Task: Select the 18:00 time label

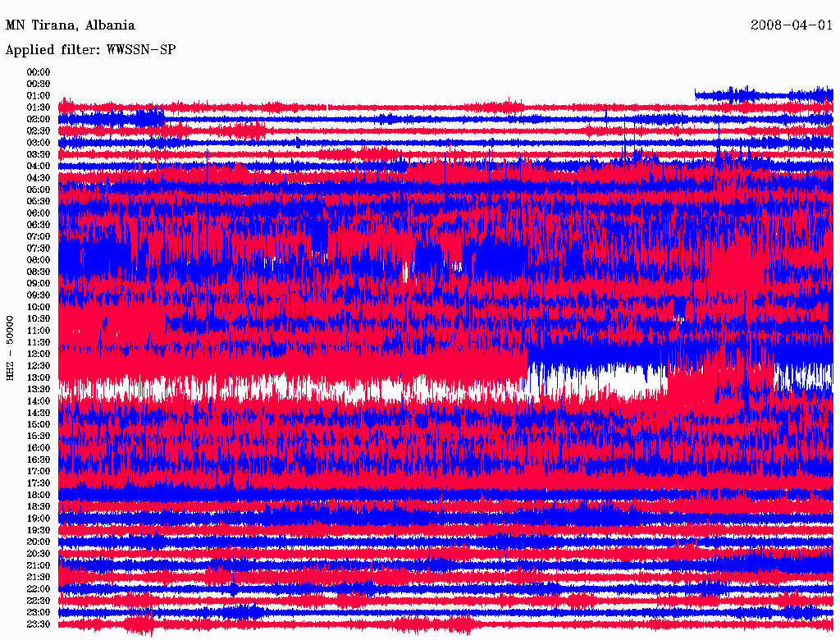Action: pyautogui.click(x=38, y=495)
